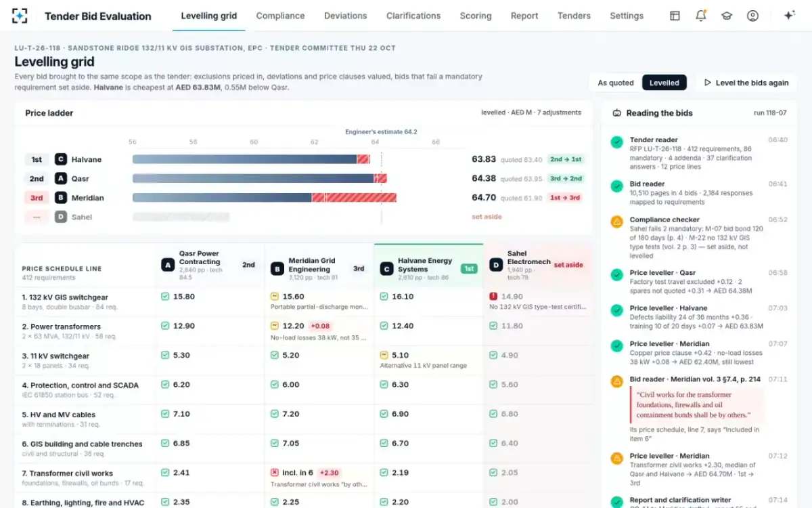This screenshot has width=812, height=508.
Task: Click the '4. Protection, control and SCADA' row label
Action: 80,385
